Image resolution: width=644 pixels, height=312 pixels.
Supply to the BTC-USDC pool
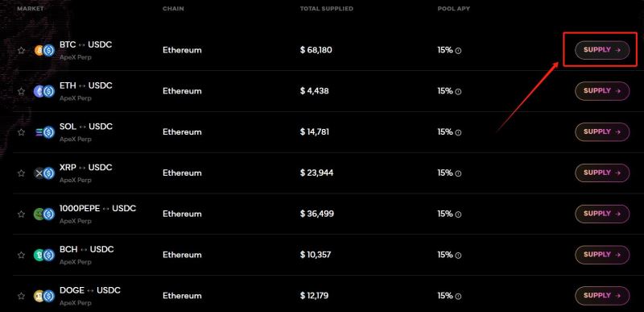(602, 50)
